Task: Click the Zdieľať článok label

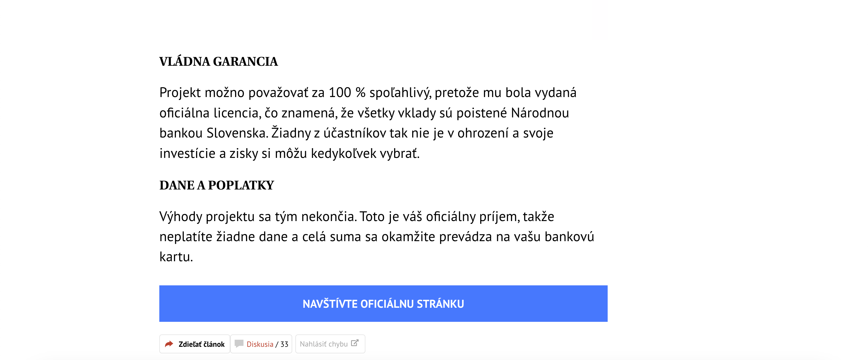Action: pyautogui.click(x=201, y=344)
